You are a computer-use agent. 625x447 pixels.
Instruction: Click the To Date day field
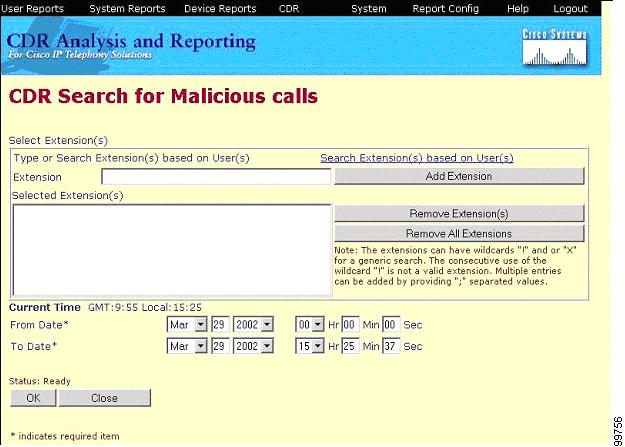pos(220,346)
